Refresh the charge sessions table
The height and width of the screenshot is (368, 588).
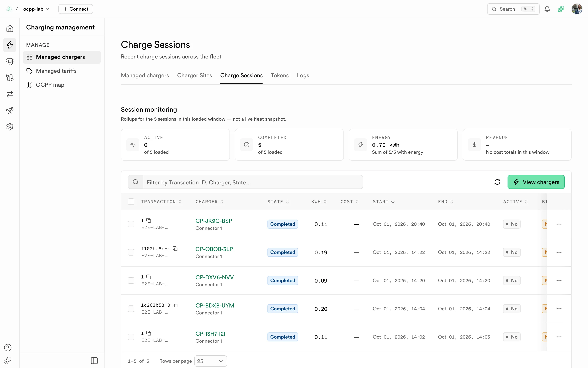[x=497, y=182]
